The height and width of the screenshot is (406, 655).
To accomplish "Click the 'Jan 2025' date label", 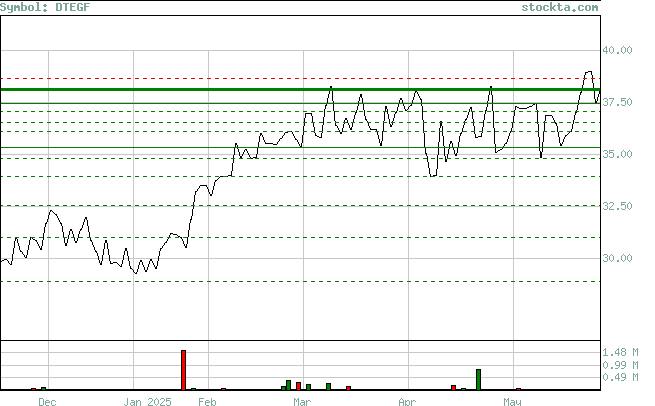I will tap(147, 402).
